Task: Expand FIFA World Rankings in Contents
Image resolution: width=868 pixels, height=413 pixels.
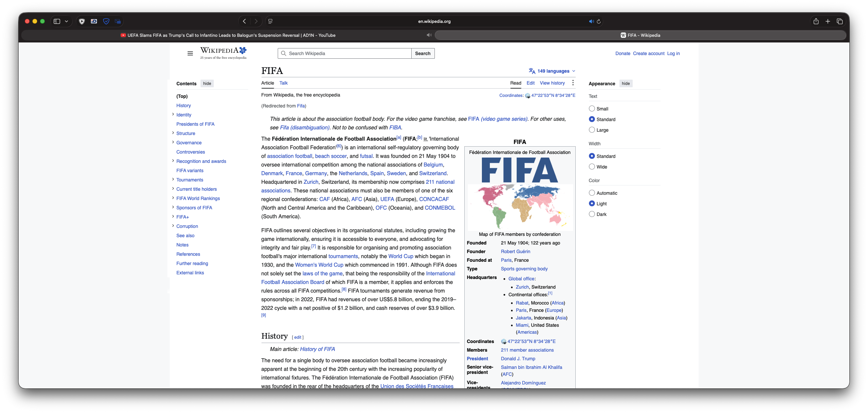Action: pos(173,198)
